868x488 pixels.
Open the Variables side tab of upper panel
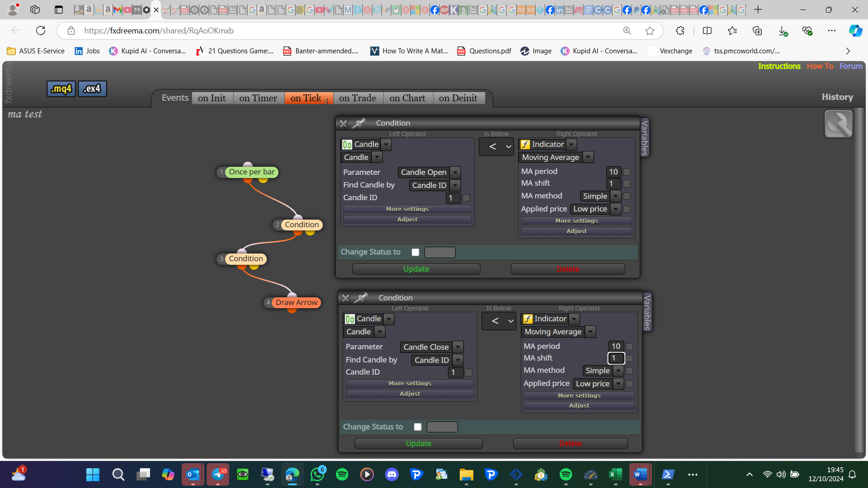(645, 138)
